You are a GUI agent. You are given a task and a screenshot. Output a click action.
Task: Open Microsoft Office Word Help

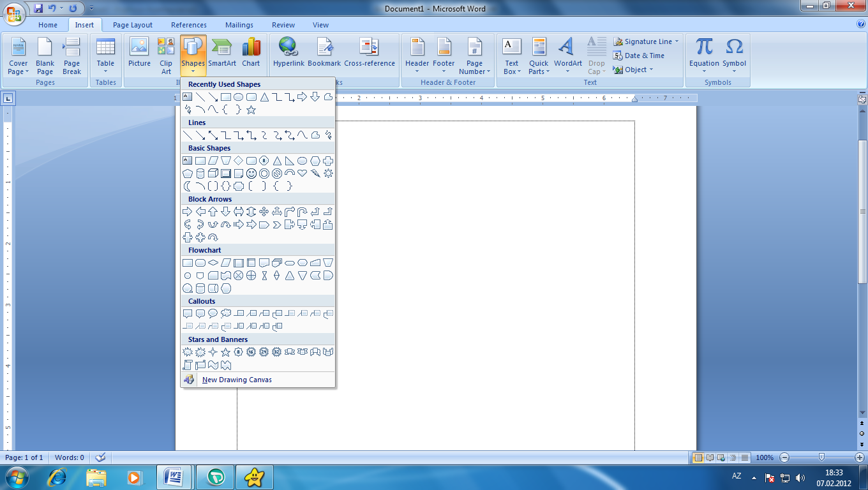pos(861,24)
